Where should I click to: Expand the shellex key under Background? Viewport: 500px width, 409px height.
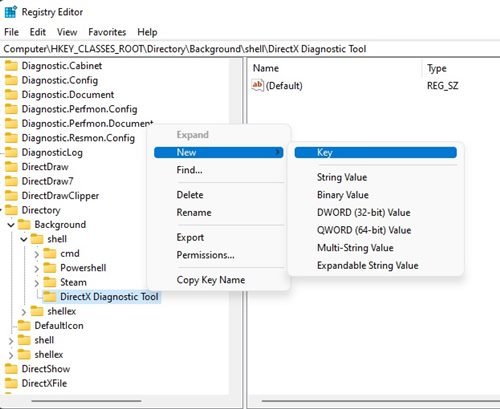click(24, 312)
